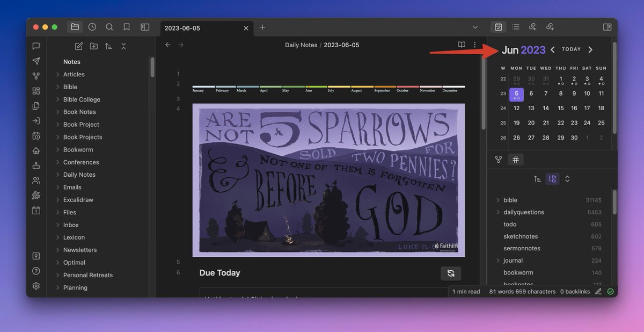
Task: Create a new note in explorer
Action: (x=79, y=46)
